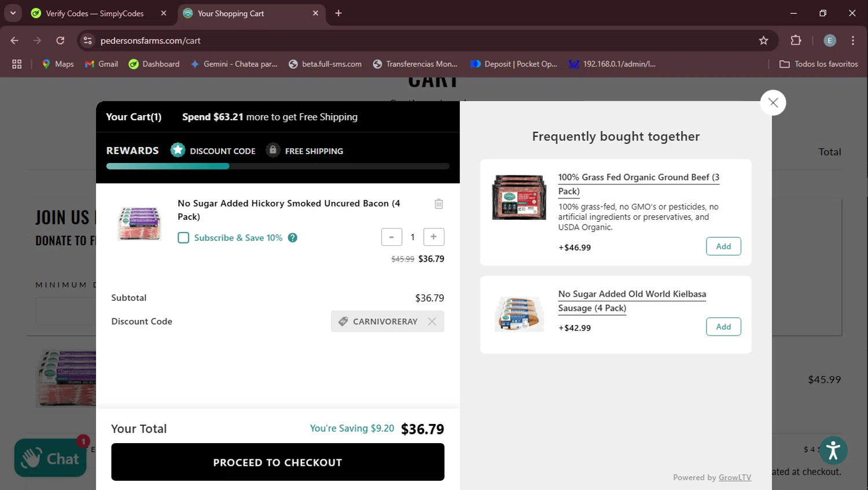This screenshot has height=490, width=868.
Task: Open the Deposit | Pocket Op... bookmark
Action: coord(514,64)
